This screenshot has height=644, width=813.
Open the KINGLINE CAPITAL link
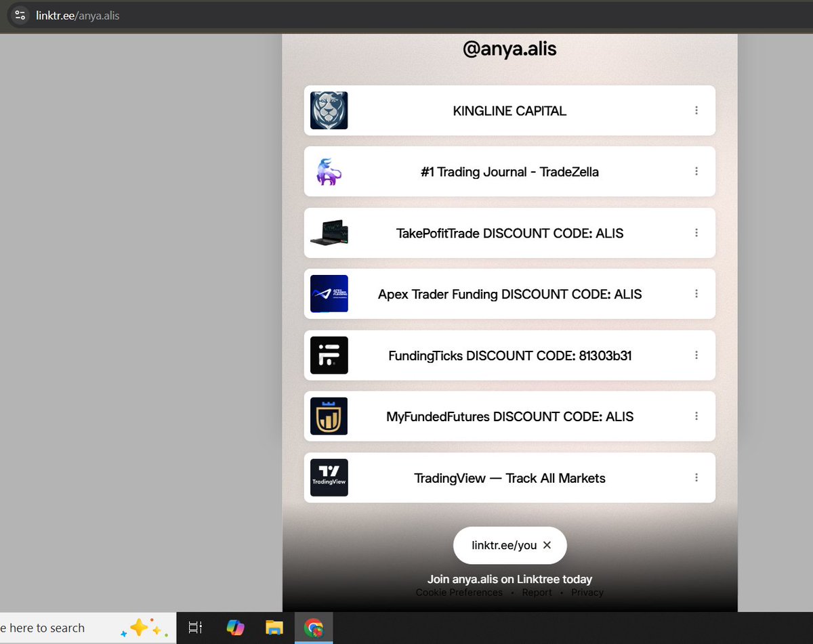(509, 110)
